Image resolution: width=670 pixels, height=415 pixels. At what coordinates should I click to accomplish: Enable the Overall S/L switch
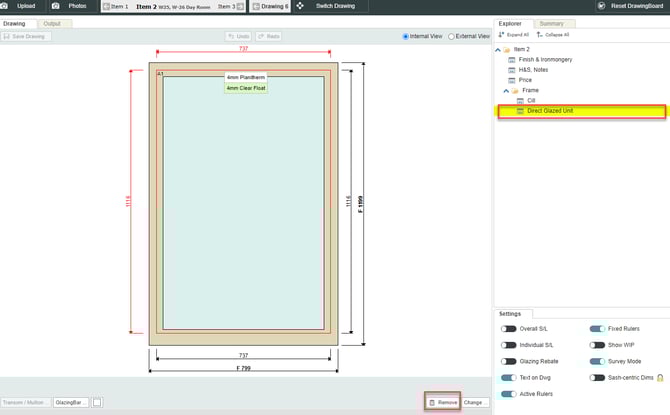click(x=509, y=328)
